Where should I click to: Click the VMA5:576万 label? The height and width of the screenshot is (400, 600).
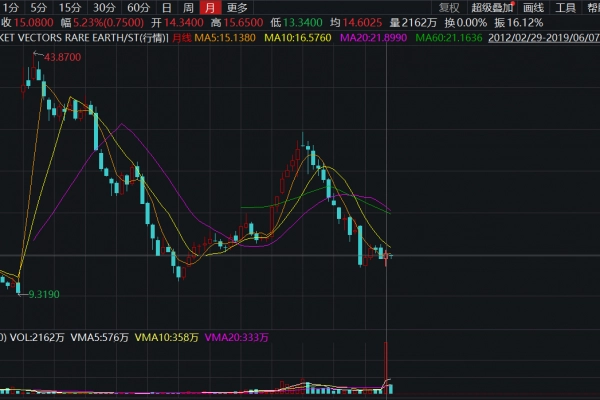pyautogui.click(x=99, y=338)
